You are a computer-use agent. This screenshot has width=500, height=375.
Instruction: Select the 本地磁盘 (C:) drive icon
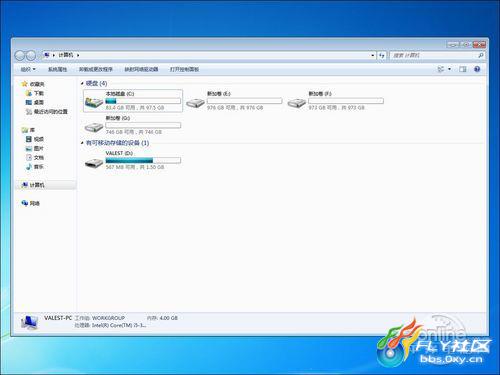94,102
